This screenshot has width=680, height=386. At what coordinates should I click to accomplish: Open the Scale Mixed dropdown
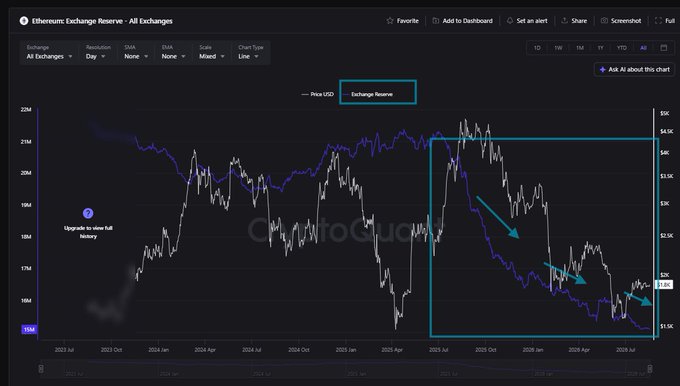coord(212,52)
